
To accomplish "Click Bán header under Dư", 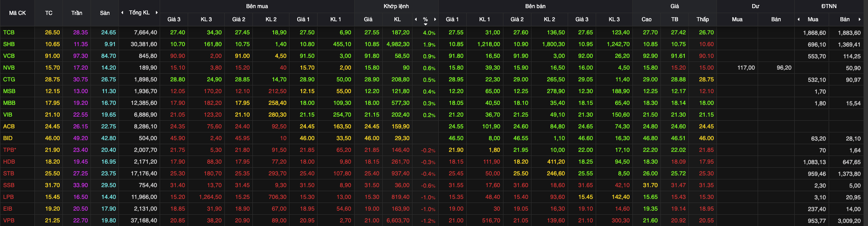I will [x=776, y=19].
